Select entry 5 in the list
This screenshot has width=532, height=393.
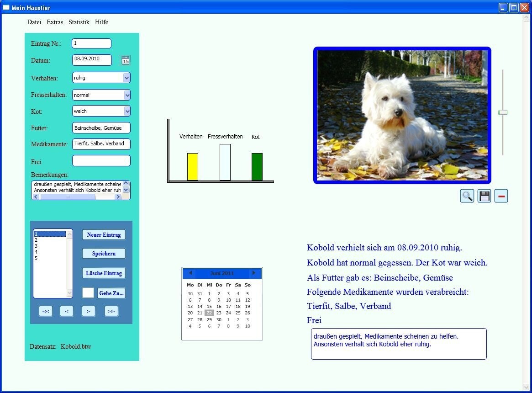(x=50, y=258)
